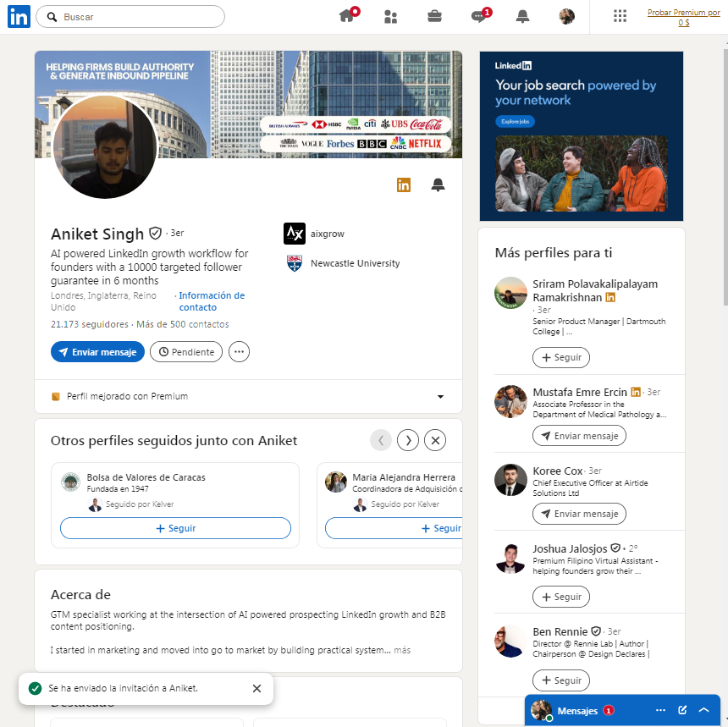This screenshot has width=728, height=727.
Task: Open more actions ellipsis on Aniket's profile
Action: pyautogui.click(x=239, y=352)
